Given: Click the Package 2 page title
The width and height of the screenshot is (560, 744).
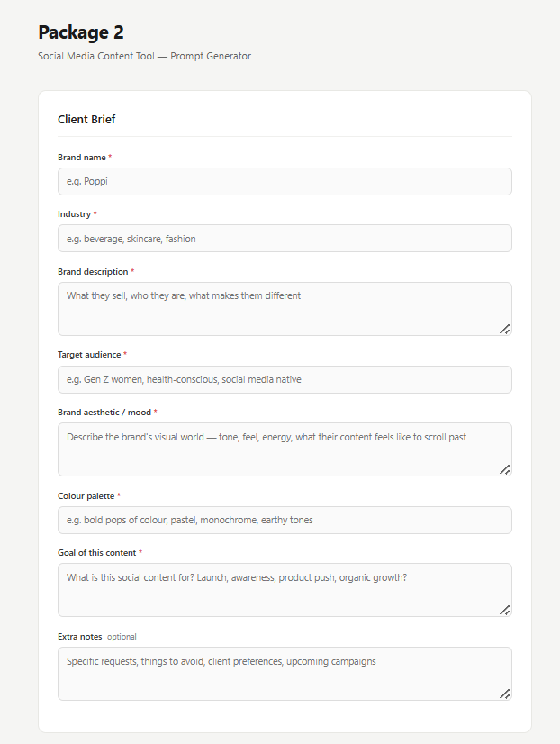Looking at the screenshot, I should pyautogui.click(x=81, y=32).
